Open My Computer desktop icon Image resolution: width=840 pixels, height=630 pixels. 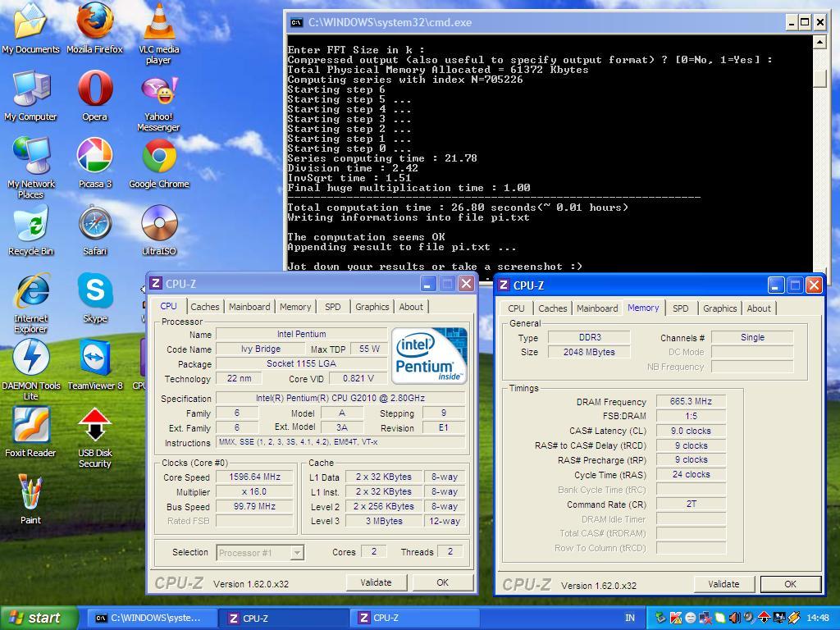pos(30,95)
